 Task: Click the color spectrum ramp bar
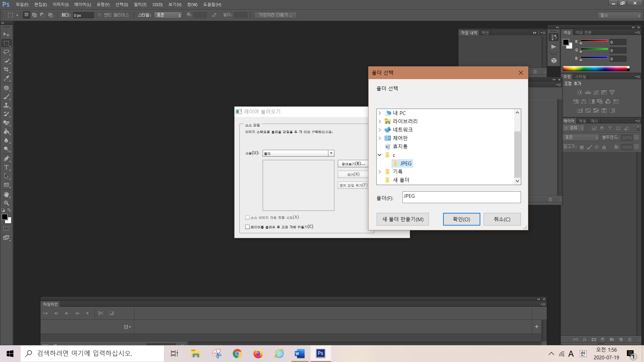click(595, 69)
